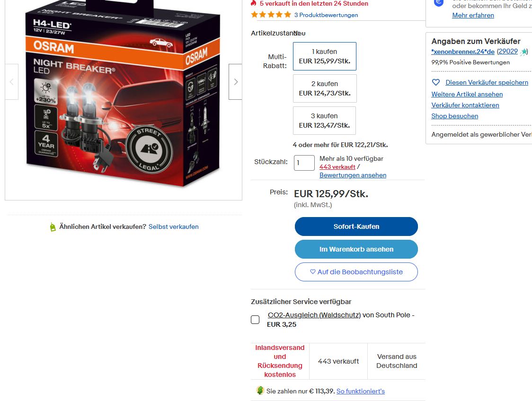Open 3 Produktbewertungen link
The image size is (532, 401).
point(326,15)
